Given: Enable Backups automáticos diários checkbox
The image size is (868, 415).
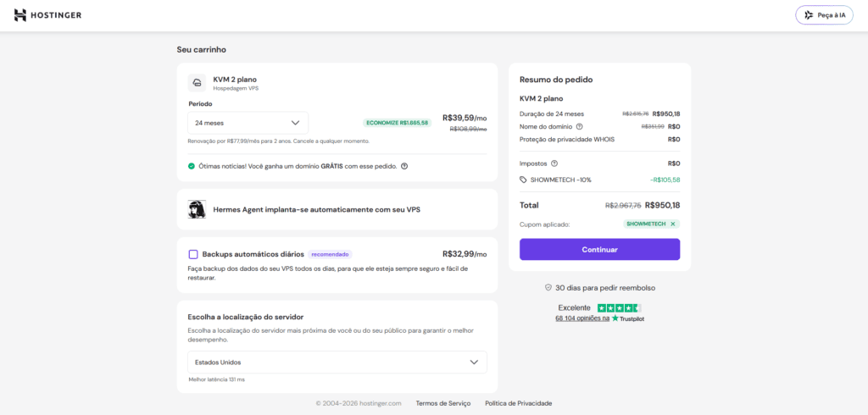Looking at the screenshot, I should point(193,255).
